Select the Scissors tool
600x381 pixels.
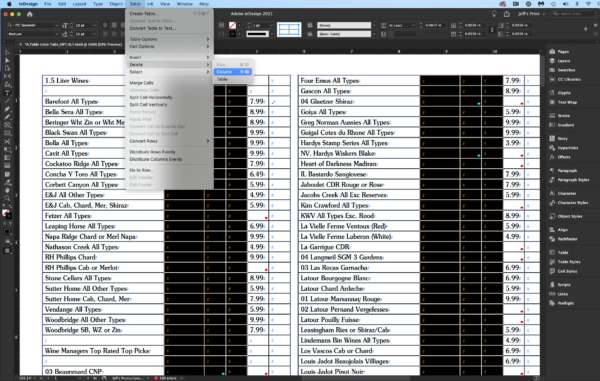coord(7,142)
